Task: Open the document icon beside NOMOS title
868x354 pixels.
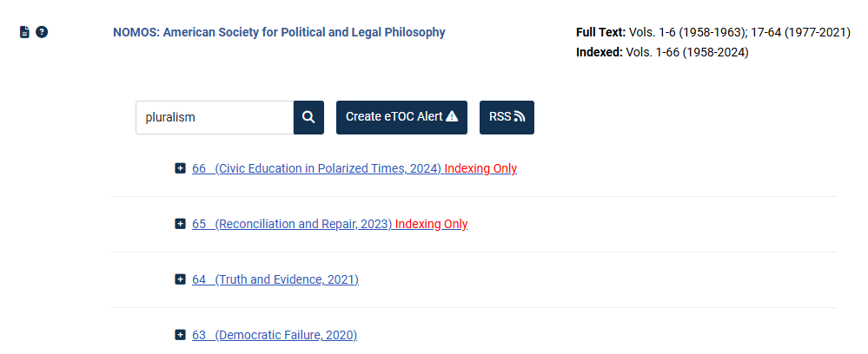Action: (24, 32)
